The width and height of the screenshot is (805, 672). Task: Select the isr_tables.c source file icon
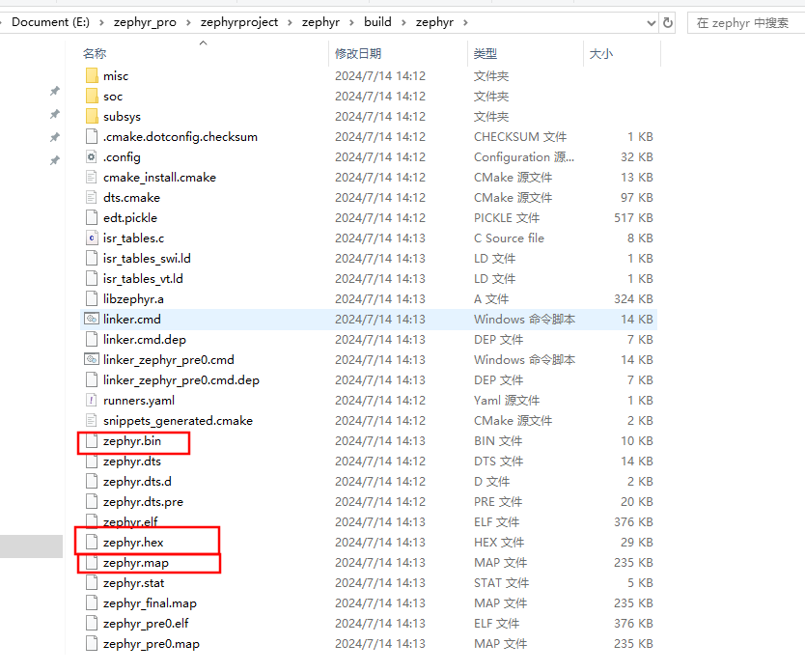click(x=92, y=238)
